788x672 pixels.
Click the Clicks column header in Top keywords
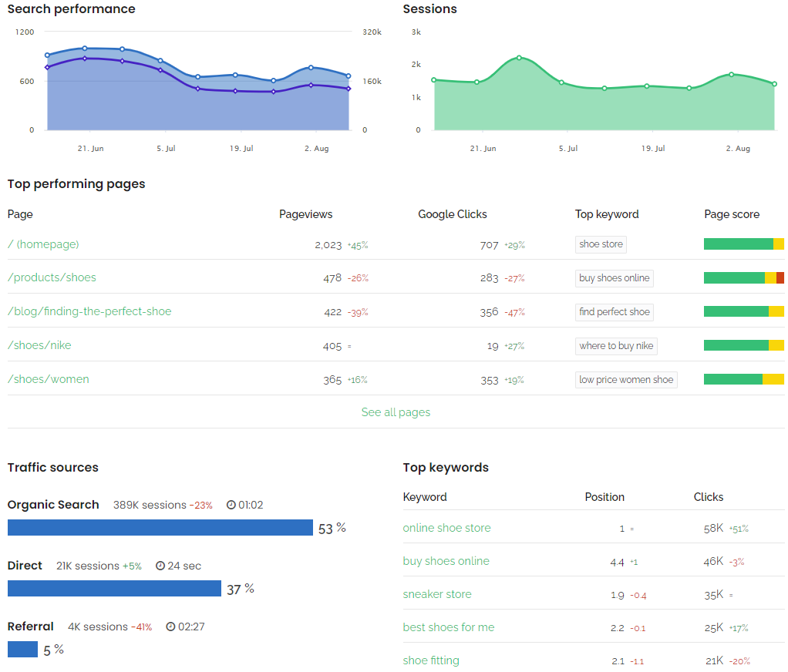coord(709,497)
